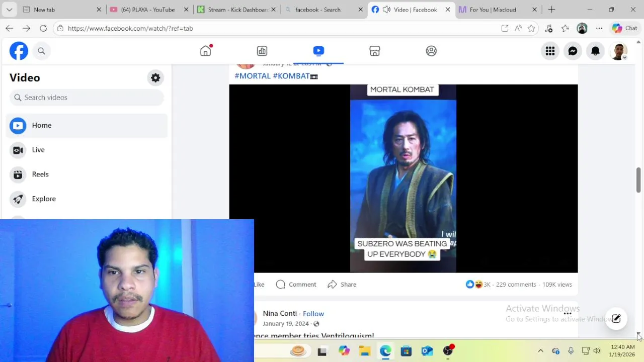Open Nina Conti's profile name

coord(280,313)
